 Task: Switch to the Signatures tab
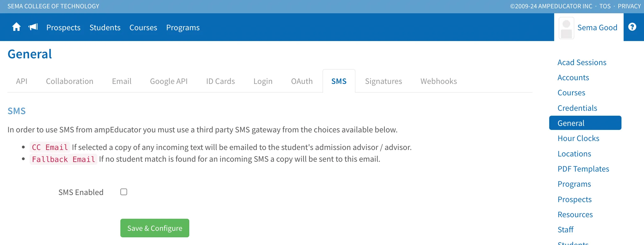(383, 81)
